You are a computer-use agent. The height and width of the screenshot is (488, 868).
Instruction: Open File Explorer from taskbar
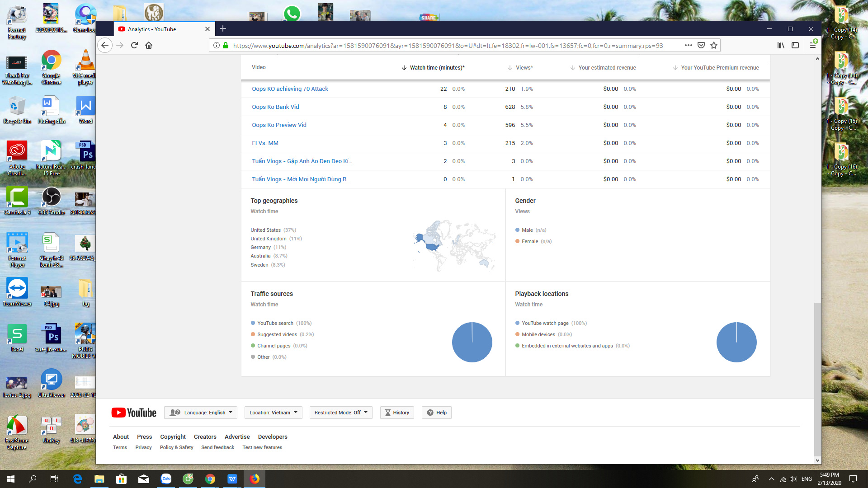pos(99,479)
